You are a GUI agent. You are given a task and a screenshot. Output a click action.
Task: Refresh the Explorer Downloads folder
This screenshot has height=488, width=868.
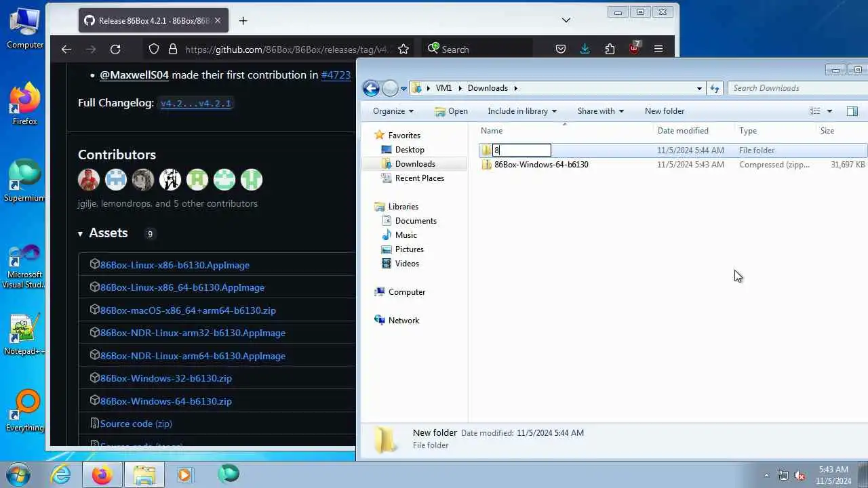point(714,88)
